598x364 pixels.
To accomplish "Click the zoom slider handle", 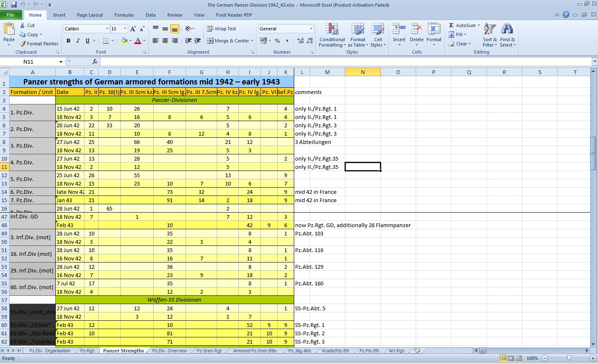I will point(569,358).
